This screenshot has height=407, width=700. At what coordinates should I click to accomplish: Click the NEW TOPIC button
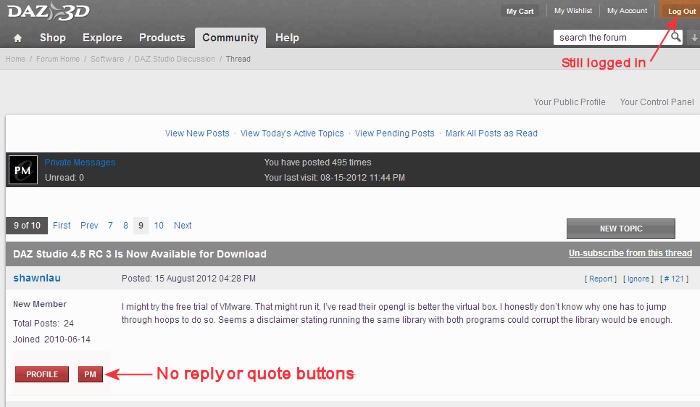click(621, 228)
